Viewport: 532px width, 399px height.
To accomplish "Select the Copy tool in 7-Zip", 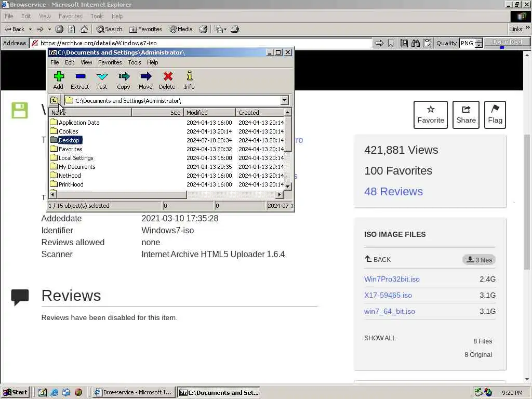I will click(124, 81).
